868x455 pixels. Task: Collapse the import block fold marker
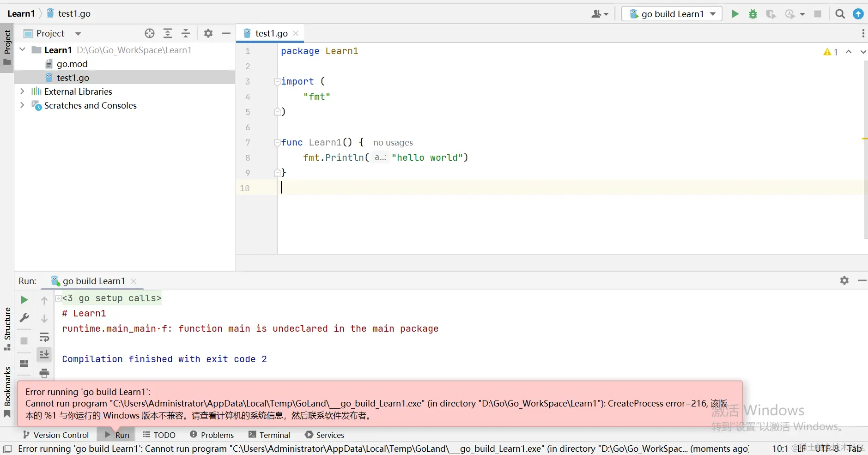[x=277, y=82]
